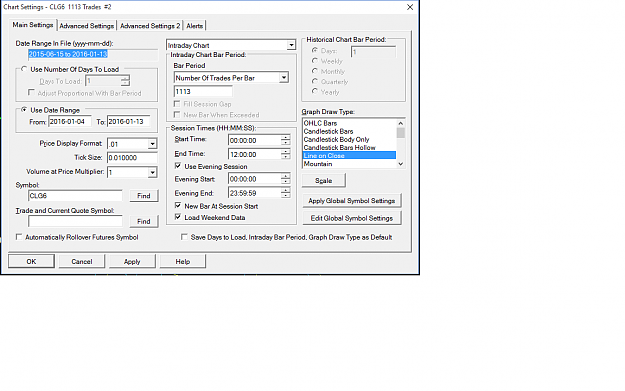Click the End Time field
The height and width of the screenshot is (391, 625).
click(254, 154)
